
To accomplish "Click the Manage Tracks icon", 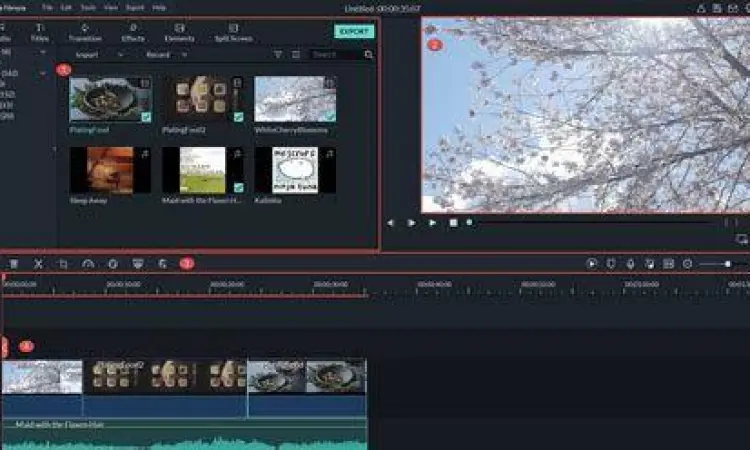I will tap(669, 264).
